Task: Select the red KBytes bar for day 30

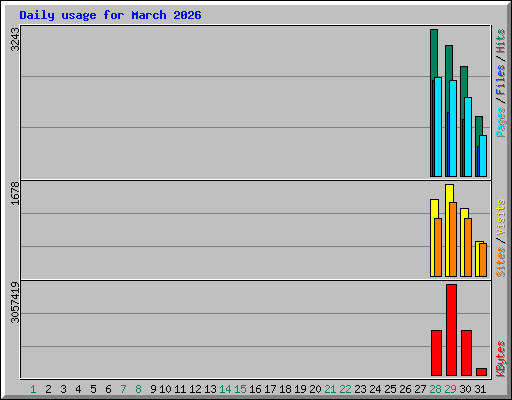Action: tap(466, 353)
